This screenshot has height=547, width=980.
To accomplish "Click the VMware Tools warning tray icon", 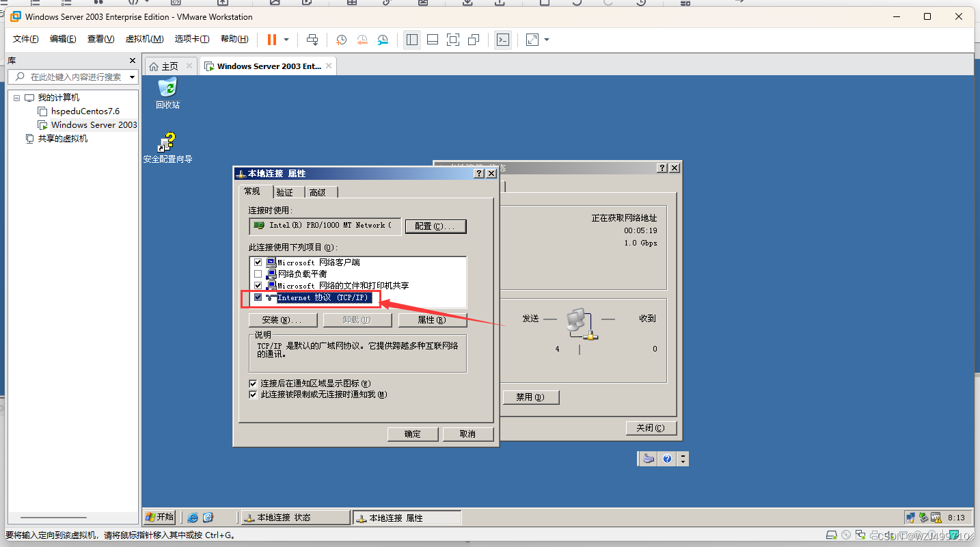I will coord(936,518).
